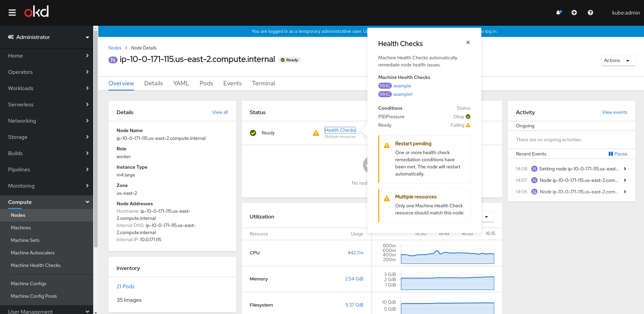Open Machines in the sidebar
This screenshot has width=644, height=314.
click(x=46, y=228)
